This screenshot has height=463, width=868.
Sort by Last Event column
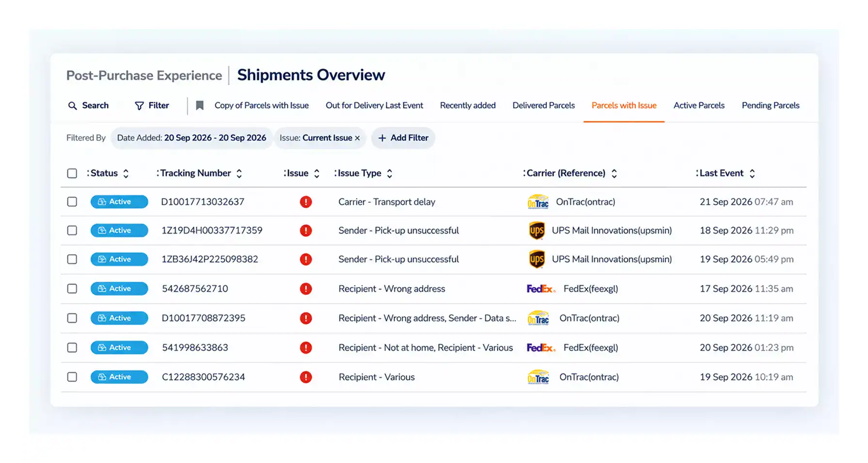click(x=752, y=174)
